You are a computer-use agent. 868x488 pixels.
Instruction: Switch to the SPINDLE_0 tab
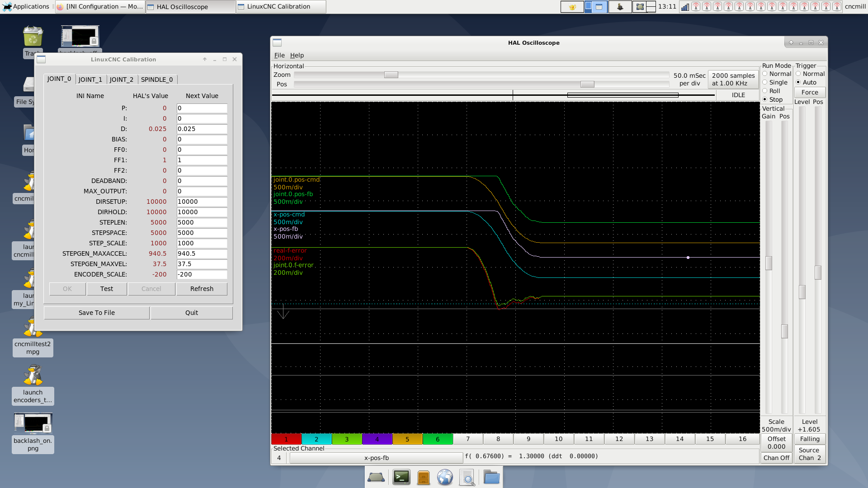click(157, 80)
